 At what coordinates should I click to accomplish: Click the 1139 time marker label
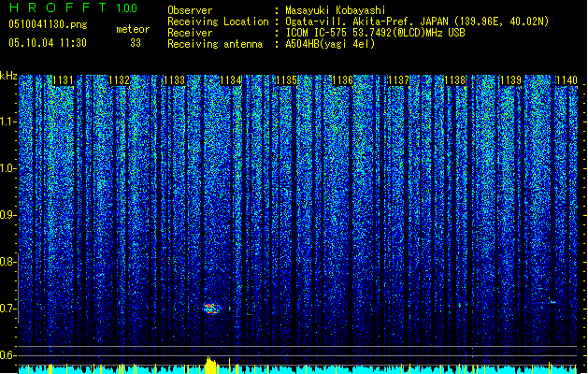click(x=510, y=80)
